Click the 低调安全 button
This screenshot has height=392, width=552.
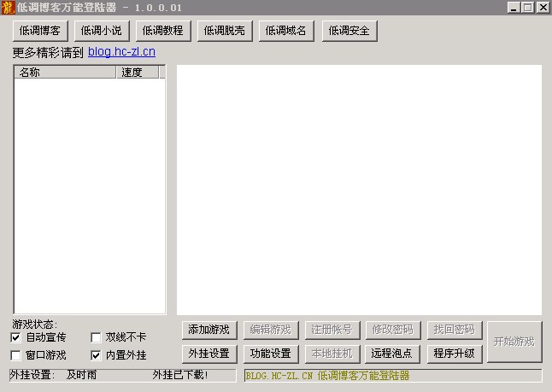coord(348,31)
